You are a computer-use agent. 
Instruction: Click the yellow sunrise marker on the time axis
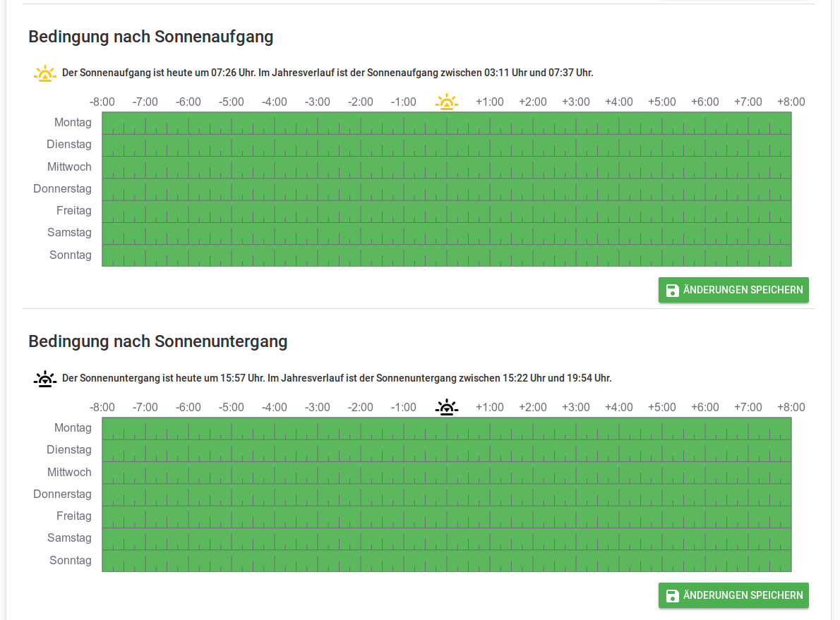point(446,102)
